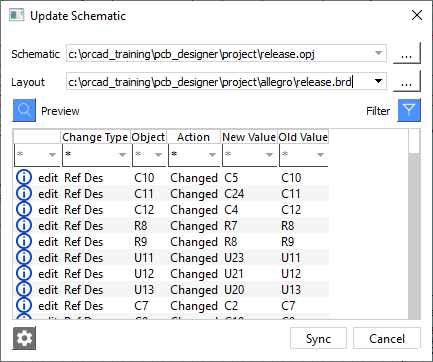
Task: Click the info icon on the C11 row
Action: (24, 193)
